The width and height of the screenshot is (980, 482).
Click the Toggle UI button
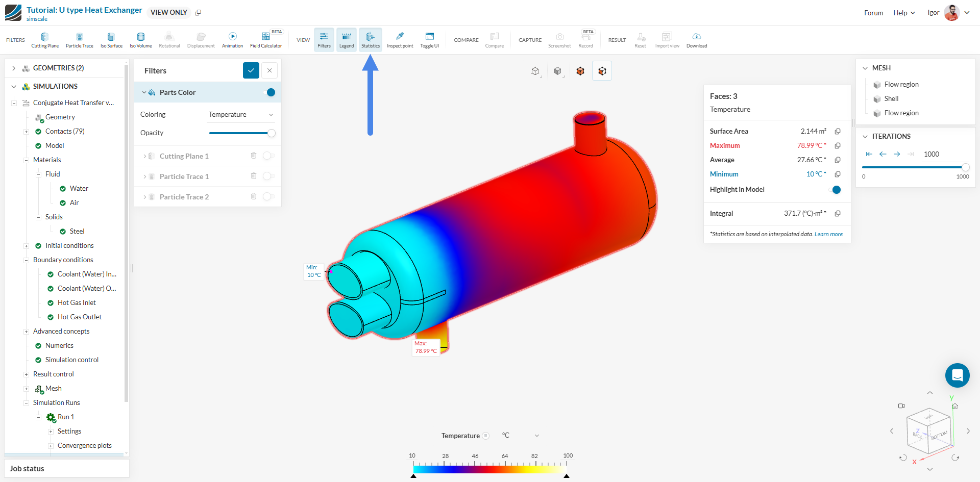coord(430,40)
